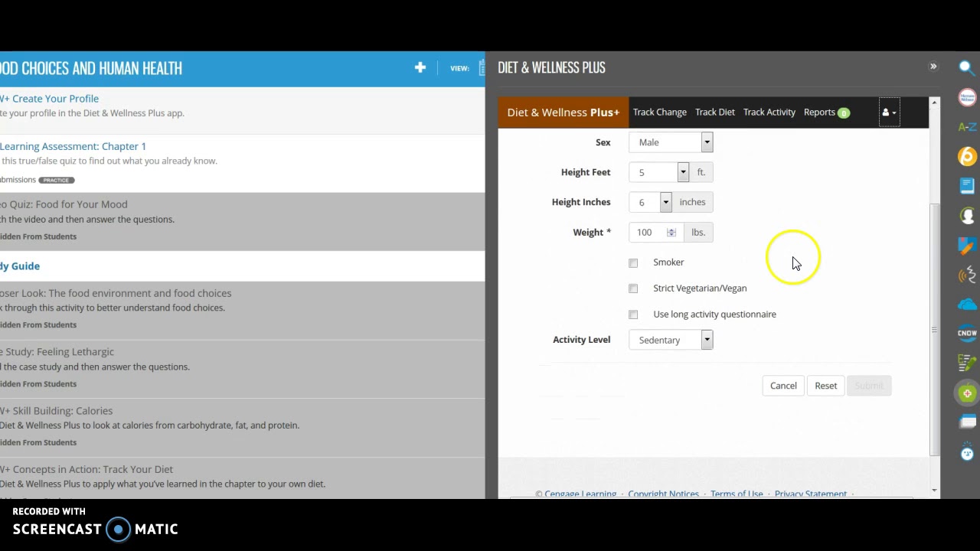Click the Cancel button

tap(783, 386)
